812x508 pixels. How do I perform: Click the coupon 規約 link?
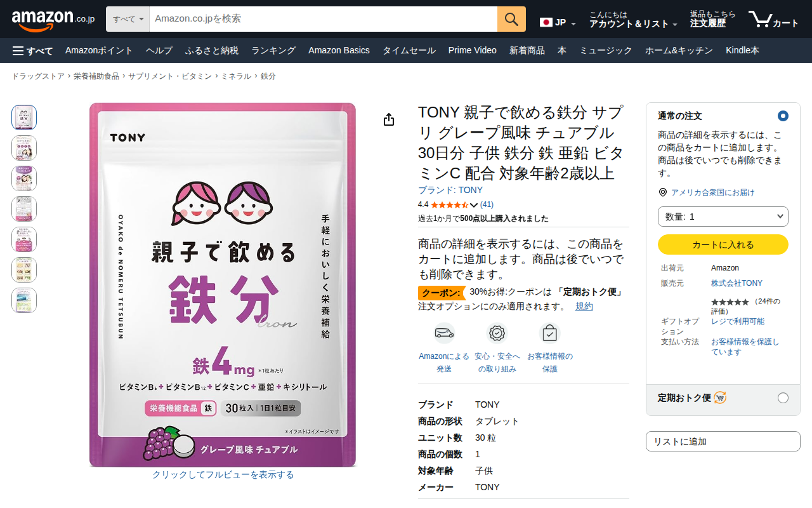(x=584, y=307)
